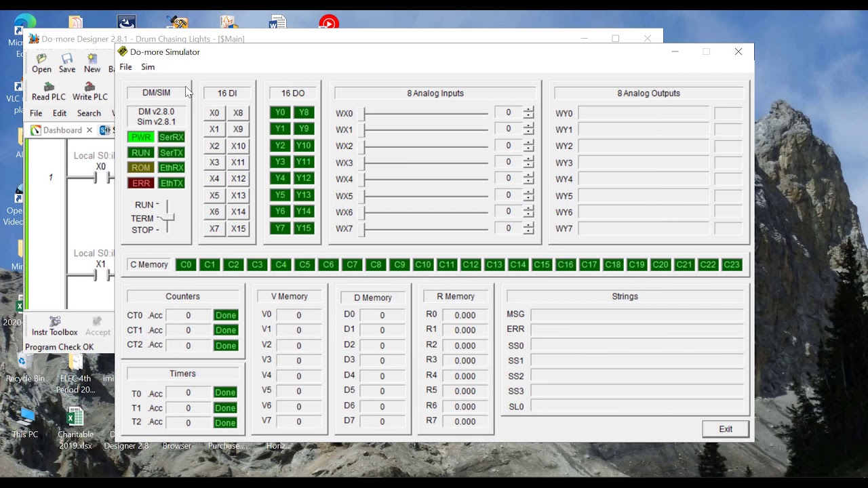Image resolution: width=868 pixels, height=488 pixels.
Task: Click the Counters header button
Action: pyautogui.click(x=183, y=297)
